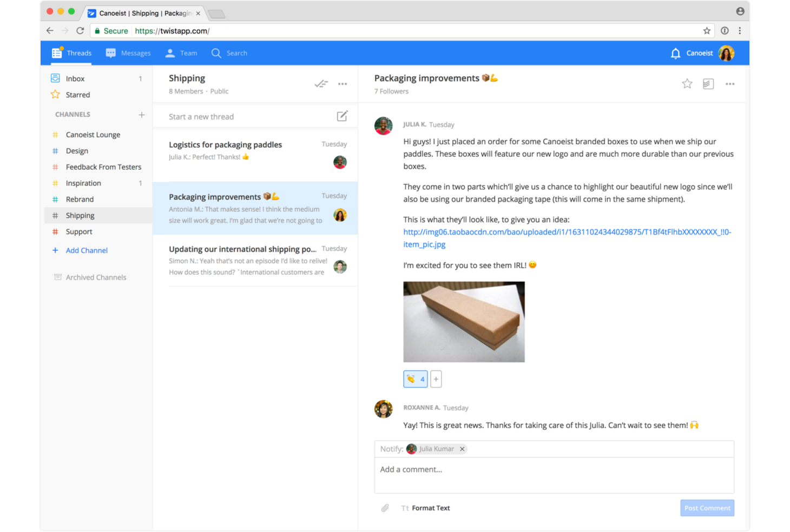790x532 pixels.
Task: Open the Chrome three-dot menu
Action: pos(740,31)
